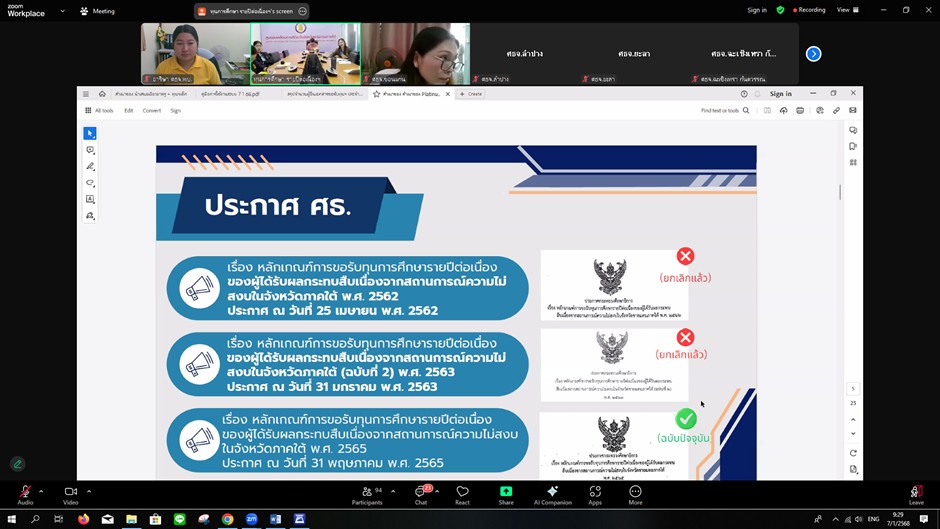Expand audio options arrow beside Audio
This screenshot has height=529, width=940.
(41, 491)
